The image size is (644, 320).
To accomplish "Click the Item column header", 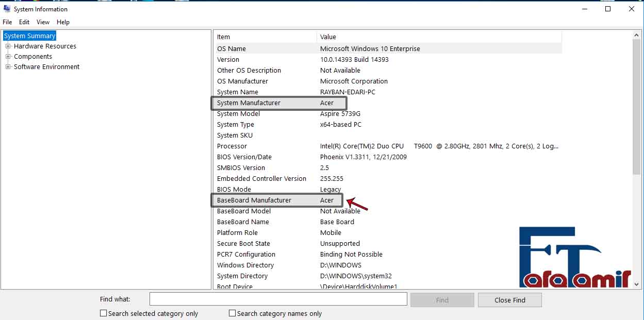I will 266,37.
